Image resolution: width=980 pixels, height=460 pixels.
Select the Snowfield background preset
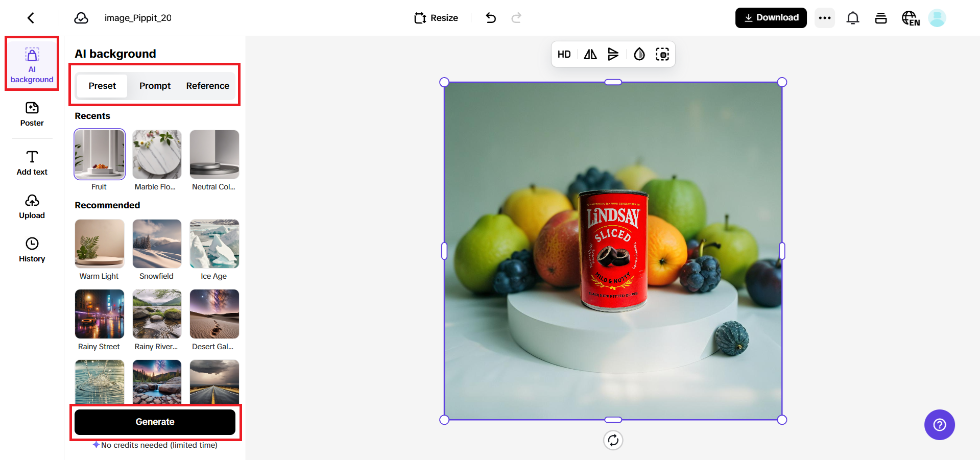click(x=156, y=244)
